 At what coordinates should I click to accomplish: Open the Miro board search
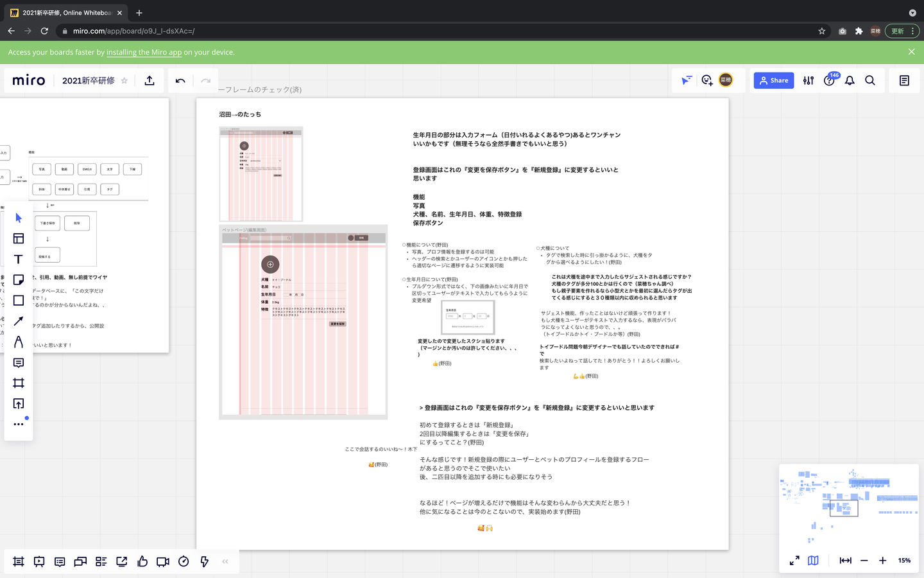tap(870, 80)
